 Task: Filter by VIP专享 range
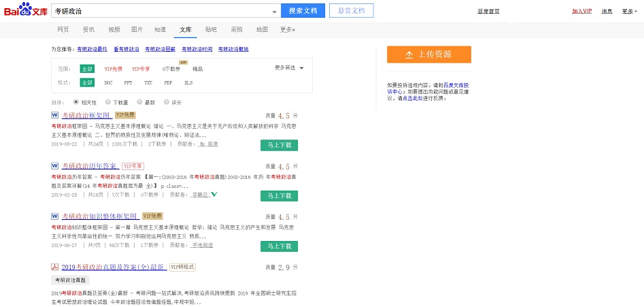(141, 69)
